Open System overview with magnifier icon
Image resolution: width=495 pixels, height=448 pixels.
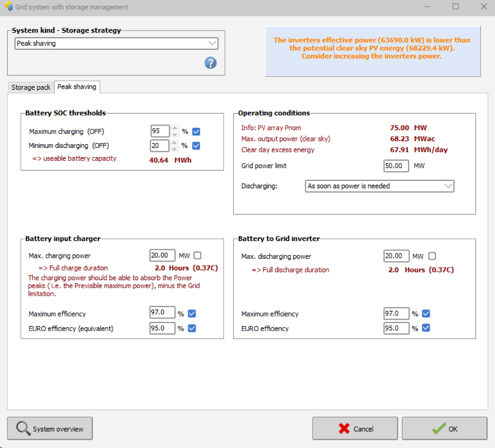(x=50, y=429)
